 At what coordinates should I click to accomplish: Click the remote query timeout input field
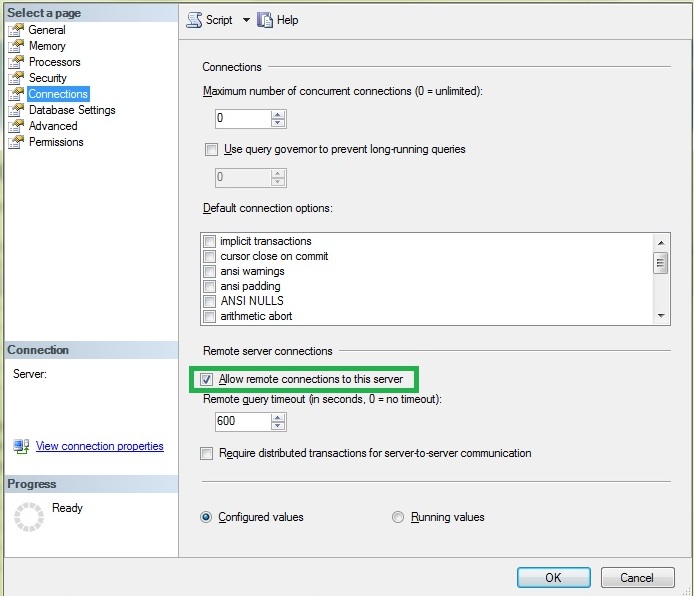243,421
